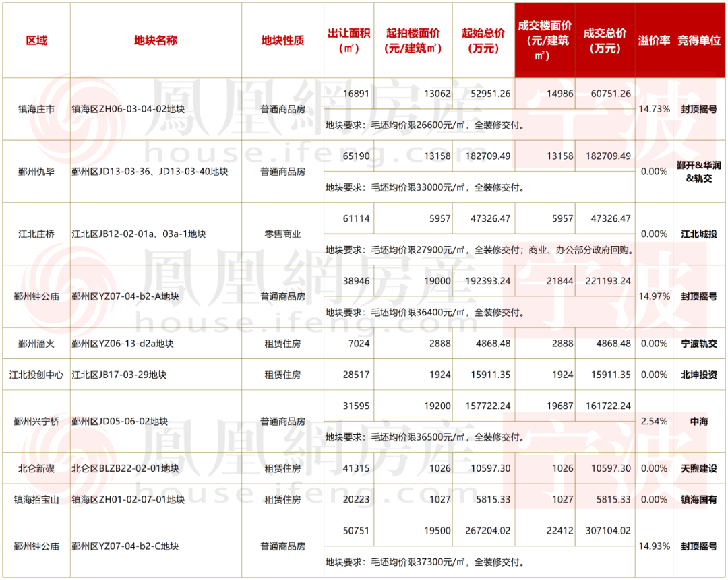Click deal total 307104.02

[608, 531]
